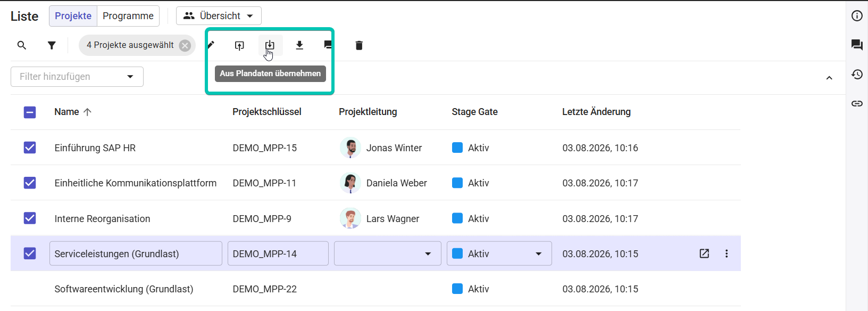Switch to the Programme tab
Screen dimensions: 868x311
(x=128, y=16)
